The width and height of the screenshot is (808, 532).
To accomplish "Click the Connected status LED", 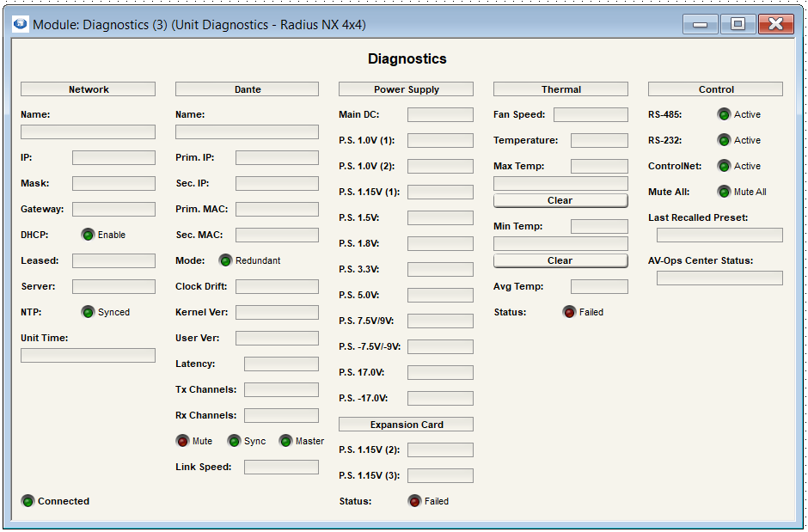I will [28, 501].
